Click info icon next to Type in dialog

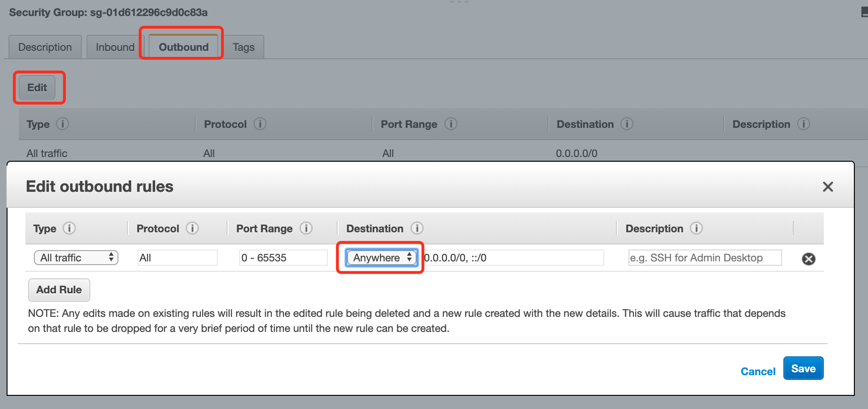[x=69, y=228]
